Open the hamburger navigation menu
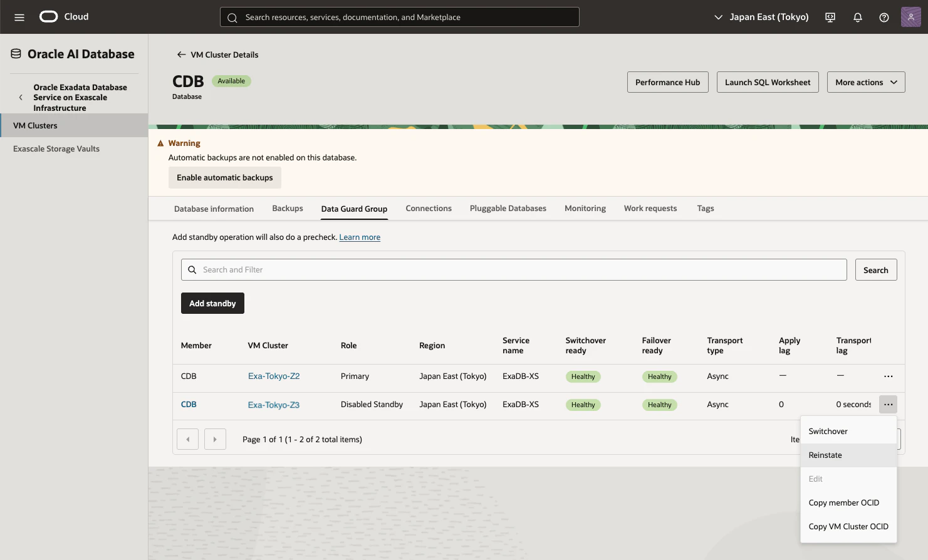The width and height of the screenshot is (928, 560). click(19, 17)
